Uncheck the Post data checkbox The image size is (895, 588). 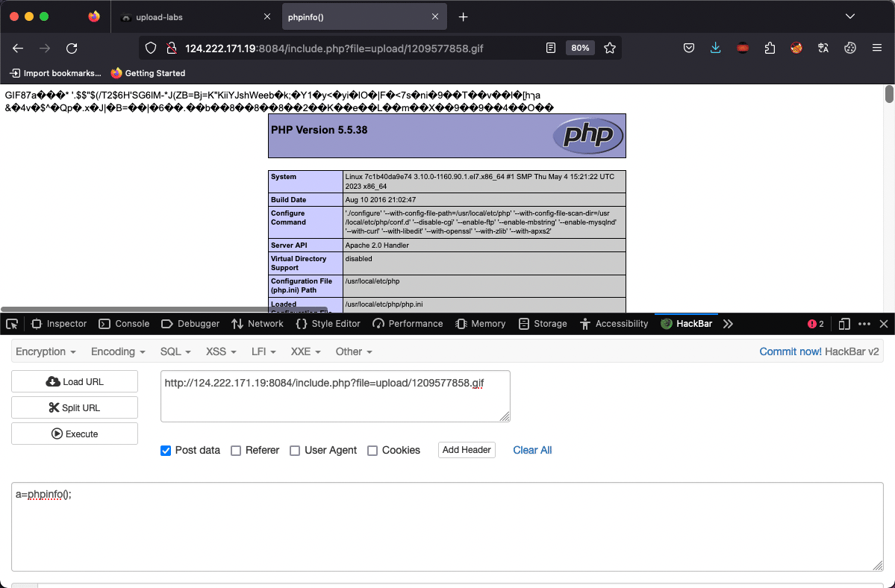tap(166, 451)
